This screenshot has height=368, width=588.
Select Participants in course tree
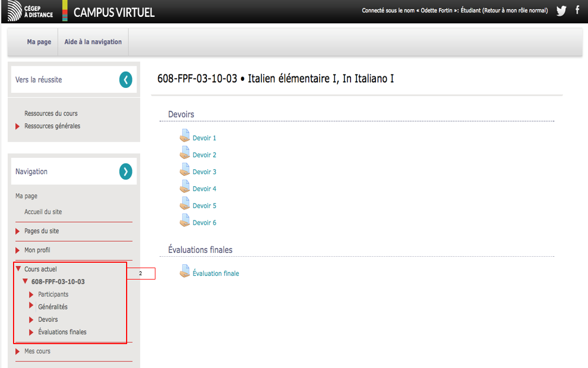pyautogui.click(x=53, y=294)
